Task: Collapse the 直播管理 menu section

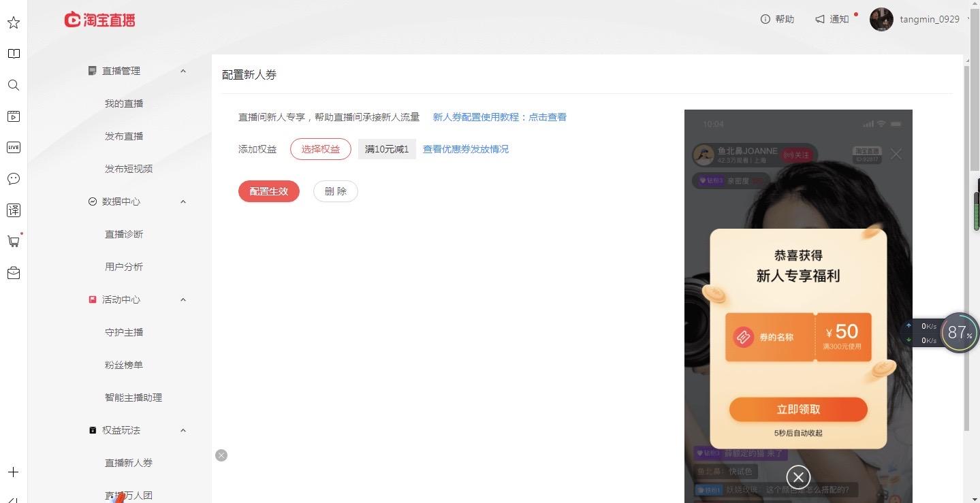Action: pos(183,71)
